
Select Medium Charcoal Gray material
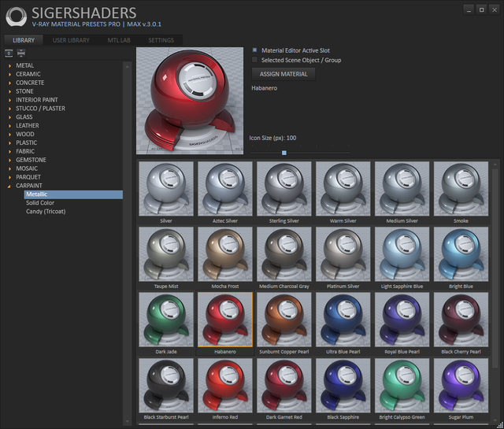284,254
